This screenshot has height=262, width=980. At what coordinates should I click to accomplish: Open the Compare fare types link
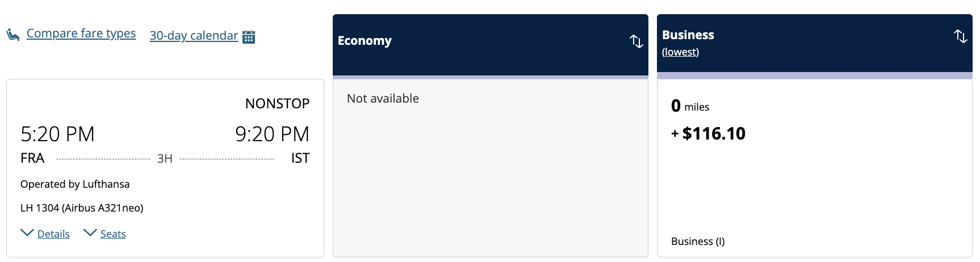click(x=81, y=33)
